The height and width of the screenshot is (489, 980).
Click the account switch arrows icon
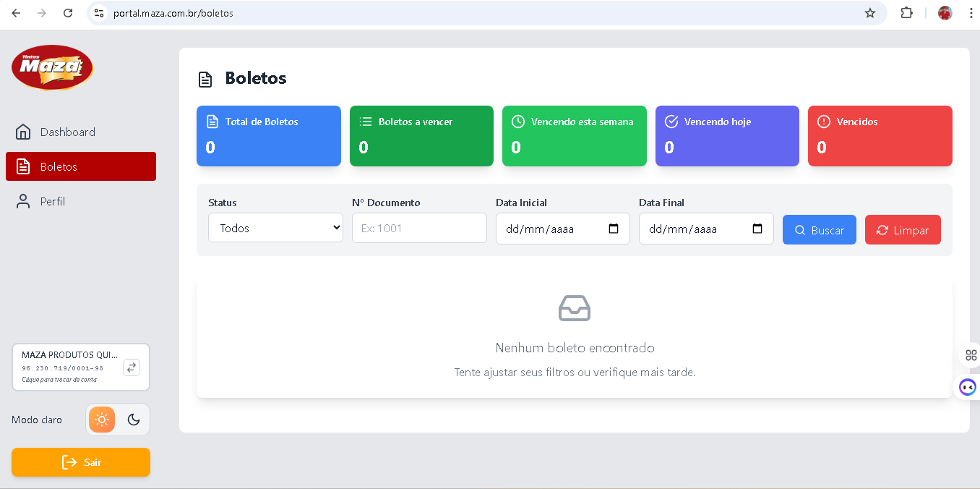tap(132, 367)
